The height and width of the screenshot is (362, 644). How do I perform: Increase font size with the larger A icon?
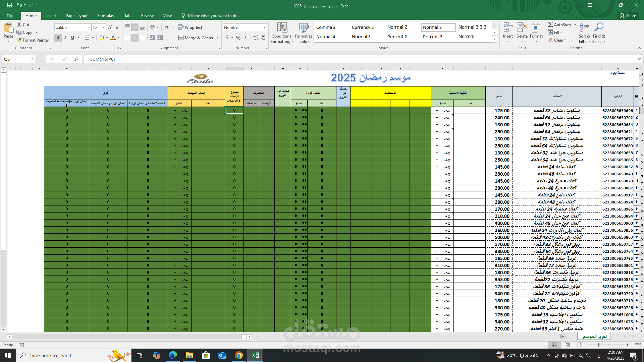coord(110,27)
